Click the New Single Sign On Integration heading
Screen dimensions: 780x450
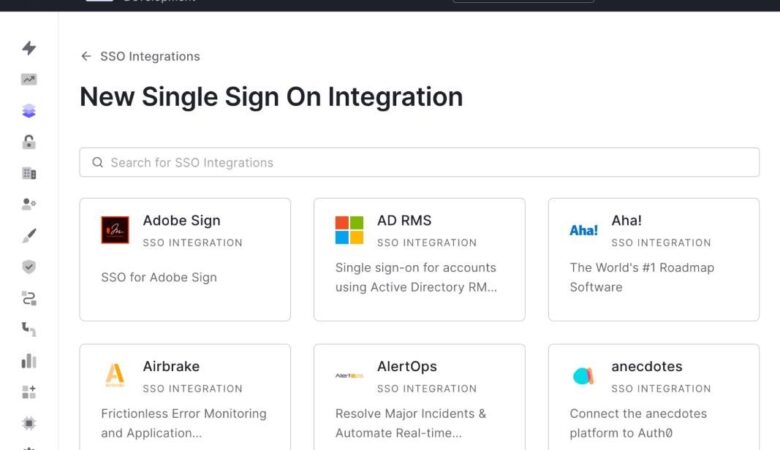tap(271, 96)
